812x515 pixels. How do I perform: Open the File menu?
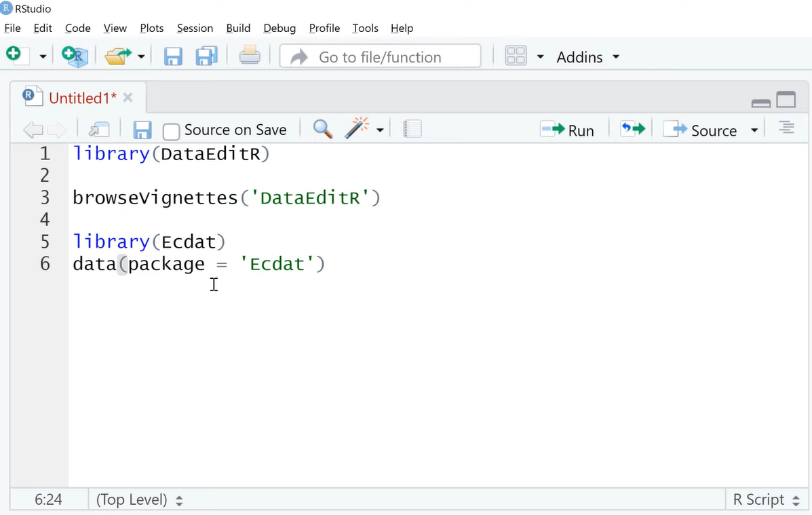coord(12,28)
